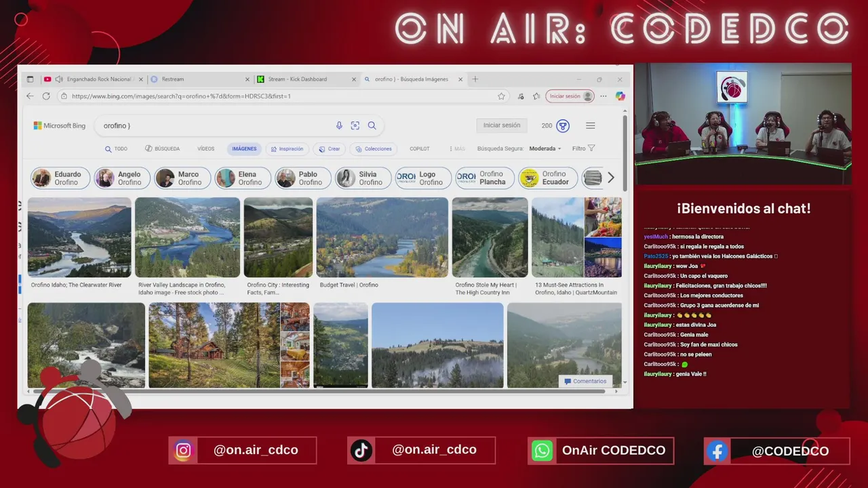Open the Colecciones pill
This screenshot has height=488, width=868.
373,148
